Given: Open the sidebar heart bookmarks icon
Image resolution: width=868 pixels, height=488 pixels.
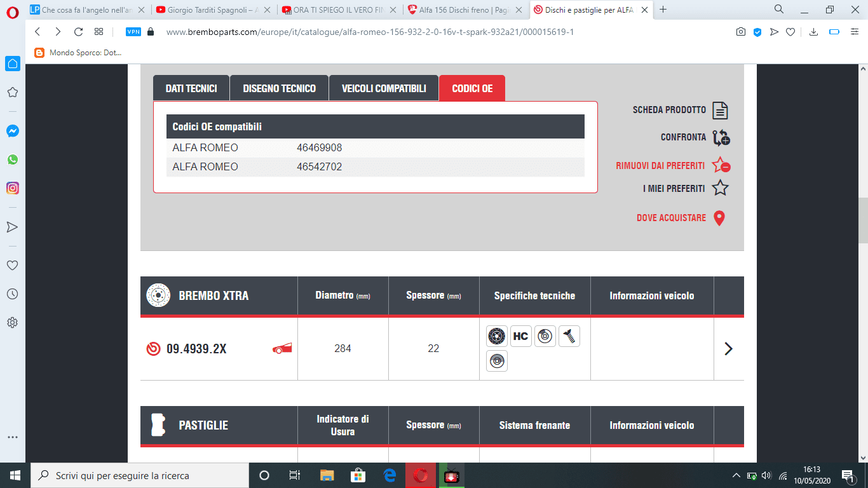Looking at the screenshot, I should pos(12,265).
